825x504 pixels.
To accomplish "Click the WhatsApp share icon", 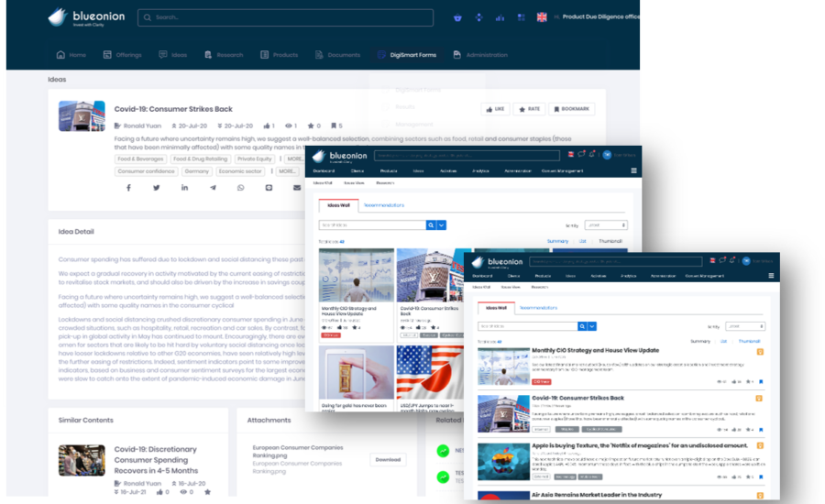I will click(x=240, y=188).
